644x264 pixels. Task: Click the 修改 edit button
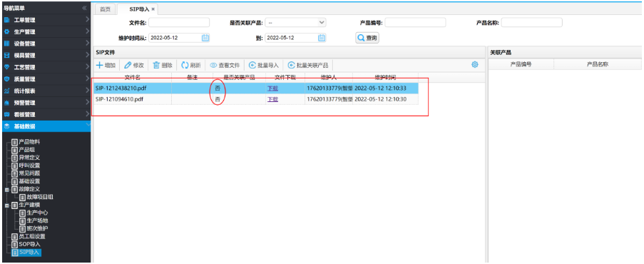134,65
